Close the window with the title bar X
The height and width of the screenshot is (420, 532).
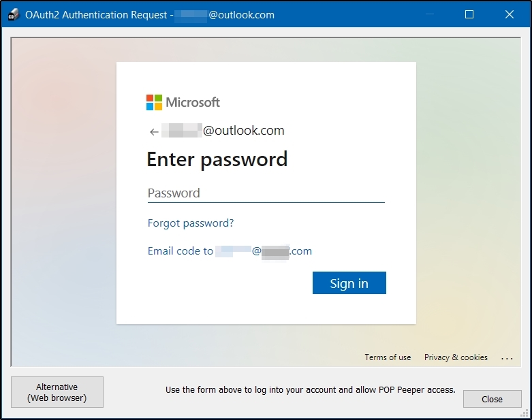(510, 14)
